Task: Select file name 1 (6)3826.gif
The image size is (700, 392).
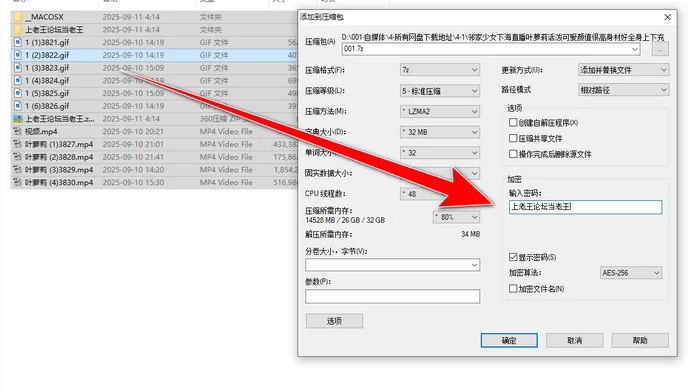Action: pos(47,106)
